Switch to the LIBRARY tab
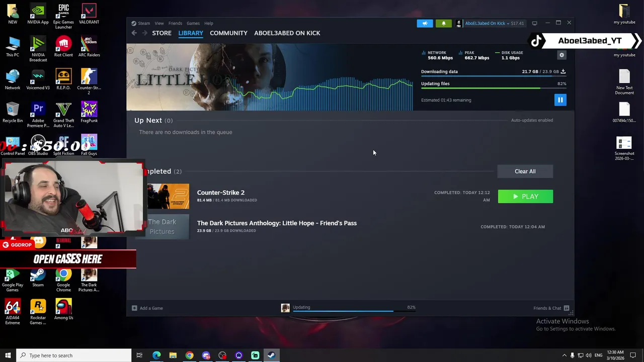 [x=191, y=33]
